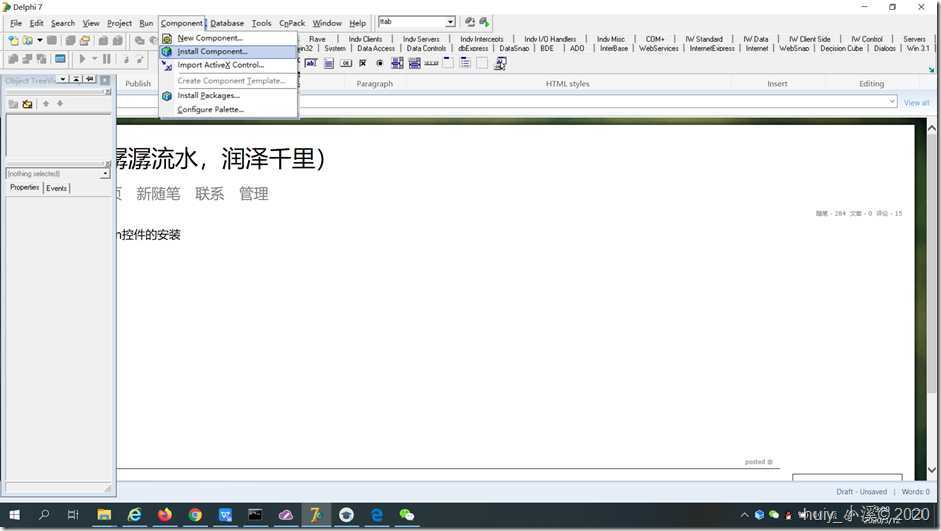941x531 pixels.
Task: Open the Tools menu
Action: pyautogui.click(x=261, y=23)
